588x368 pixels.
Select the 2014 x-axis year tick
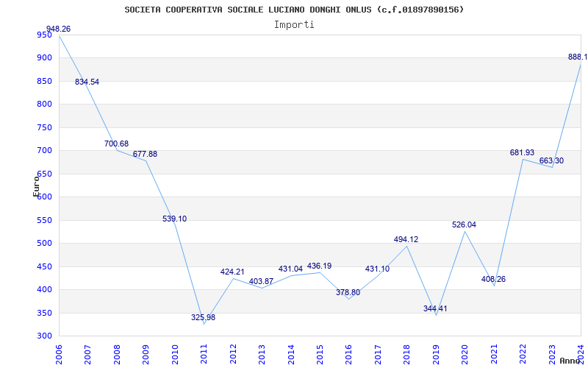tap(291, 353)
